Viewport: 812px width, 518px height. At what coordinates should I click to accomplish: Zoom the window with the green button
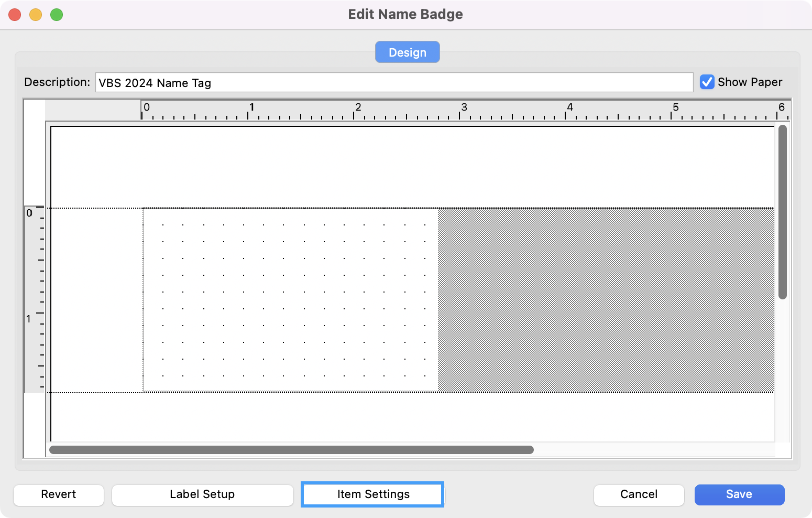(57, 15)
